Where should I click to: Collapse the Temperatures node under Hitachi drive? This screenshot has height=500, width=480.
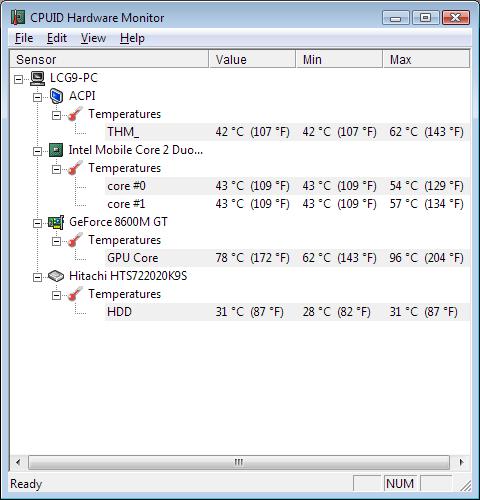pos(57,295)
